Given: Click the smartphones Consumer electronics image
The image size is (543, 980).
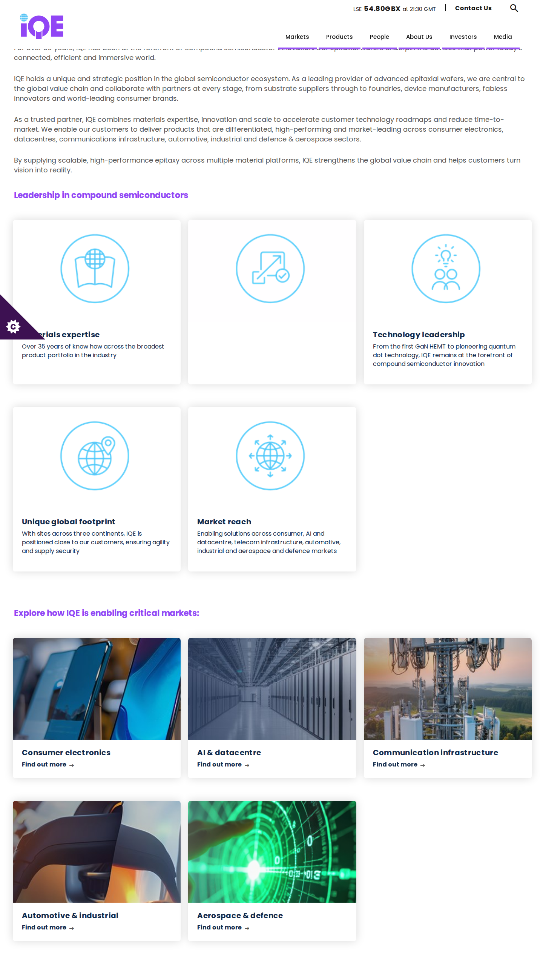Looking at the screenshot, I should tap(97, 688).
